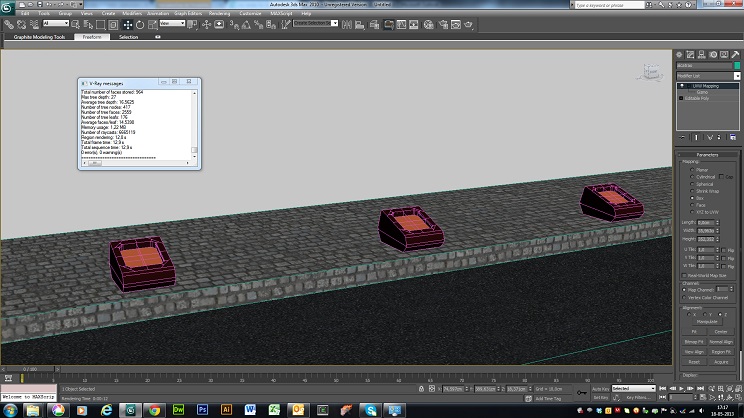Open Photoshop from the Windows taskbar
This screenshot has width=744, height=418.
(203, 409)
